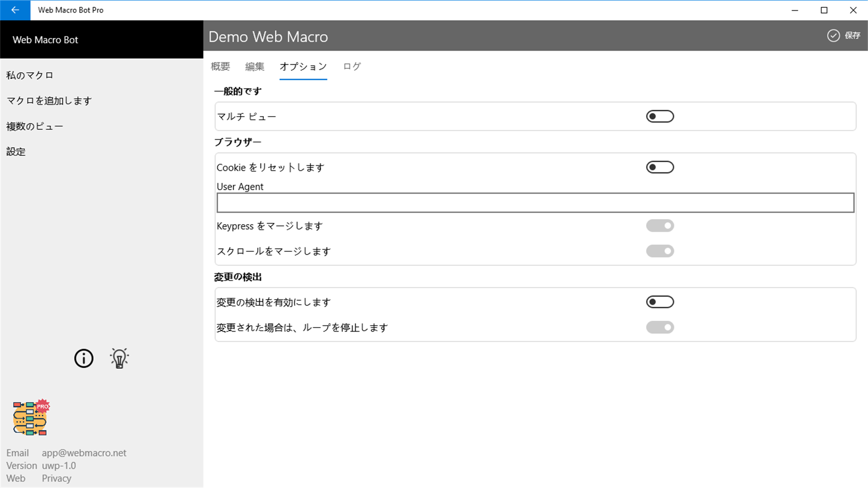Toggle 変更された場合は、ループを停止します switch
This screenshot has width=868, height=488.
(x=660, y=327)
